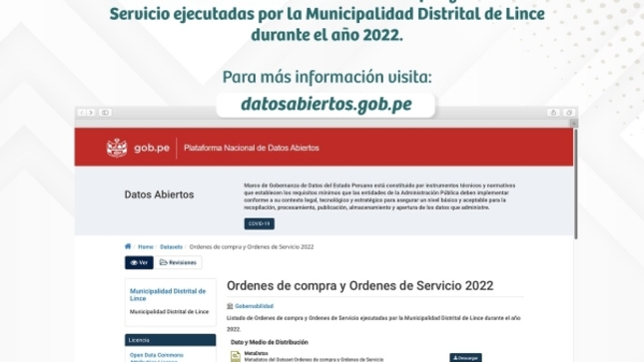Click the breadcrumb text Ordenes de compra y Ordenes de Servicio 2022
Viewport: 644px width, 362px height.
pyautogui.click(x=252, y=246)
